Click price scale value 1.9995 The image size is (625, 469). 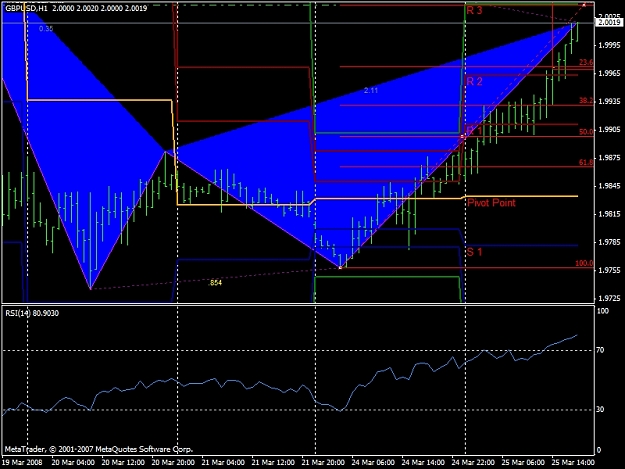point(609,45)
